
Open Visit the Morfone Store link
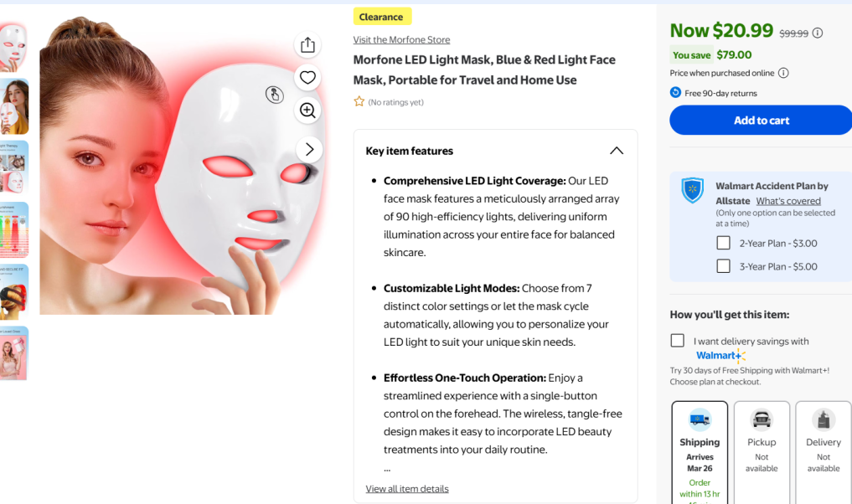(401, 39)
